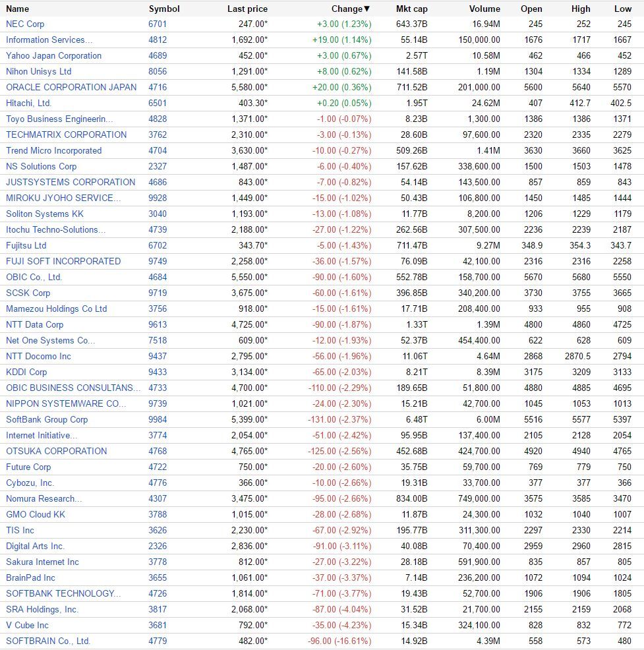Open JUSTSYSTEMS CORPORATION link

[x=71, y=182]
